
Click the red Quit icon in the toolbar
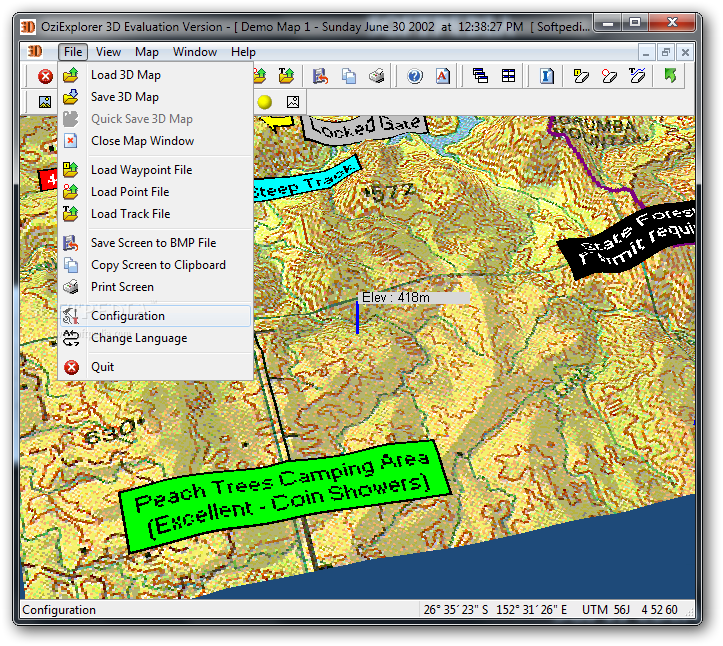[45, 76]
